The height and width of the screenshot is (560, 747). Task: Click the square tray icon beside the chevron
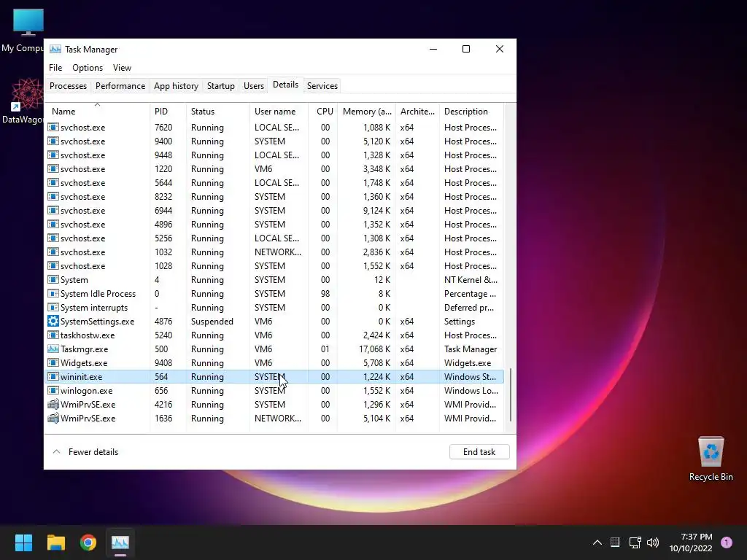[x=615, y=542]
